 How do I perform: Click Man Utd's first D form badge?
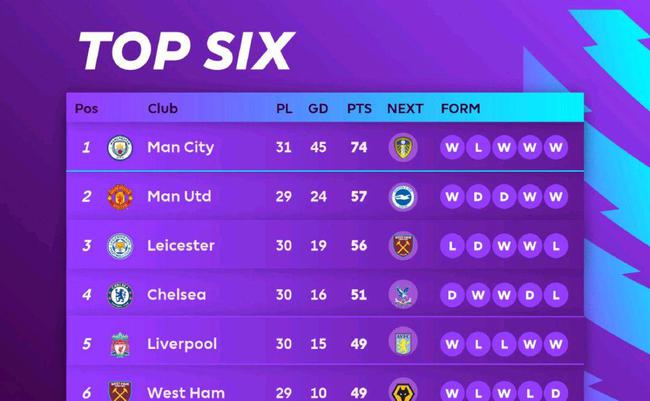click(478, 197)
